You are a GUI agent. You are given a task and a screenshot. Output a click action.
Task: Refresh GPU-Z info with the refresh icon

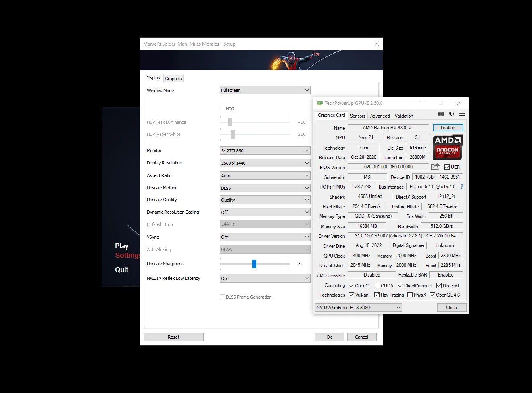(x=452, y=114)
